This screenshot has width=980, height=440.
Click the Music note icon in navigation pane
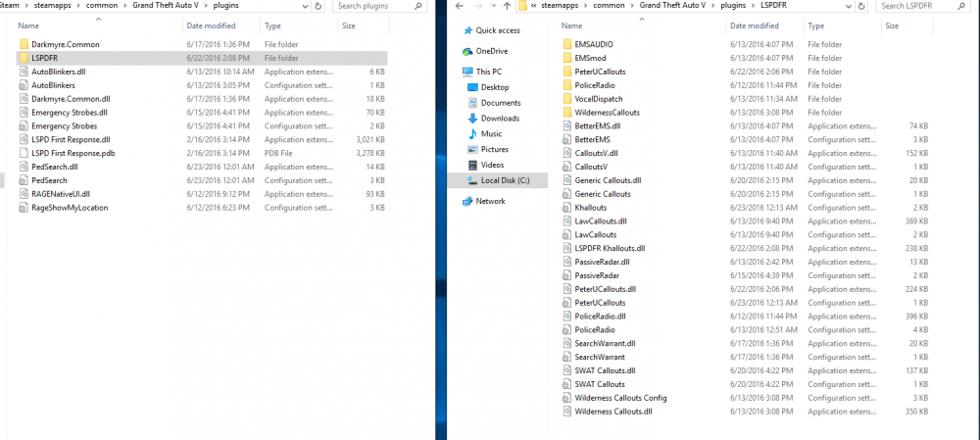point(473,133)
